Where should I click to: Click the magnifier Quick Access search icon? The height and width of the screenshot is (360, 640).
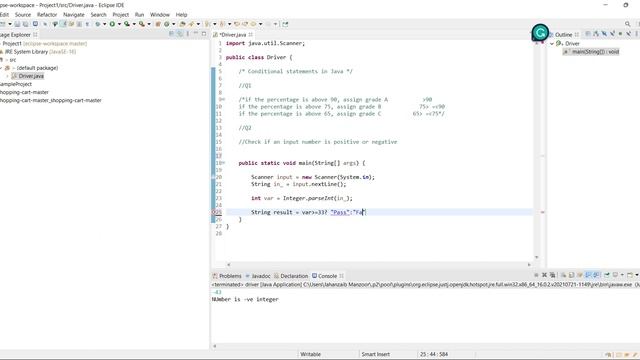coord(627,24)
